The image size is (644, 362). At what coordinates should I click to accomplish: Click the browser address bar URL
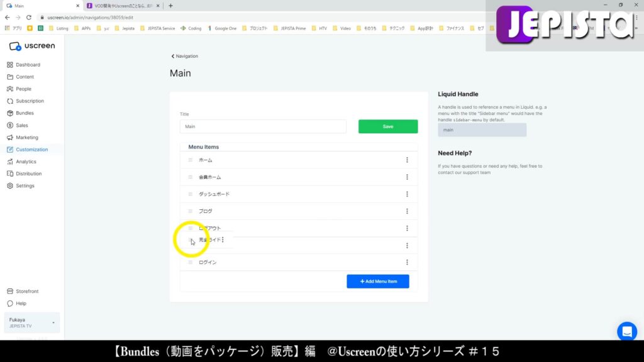tap(91, 18)
